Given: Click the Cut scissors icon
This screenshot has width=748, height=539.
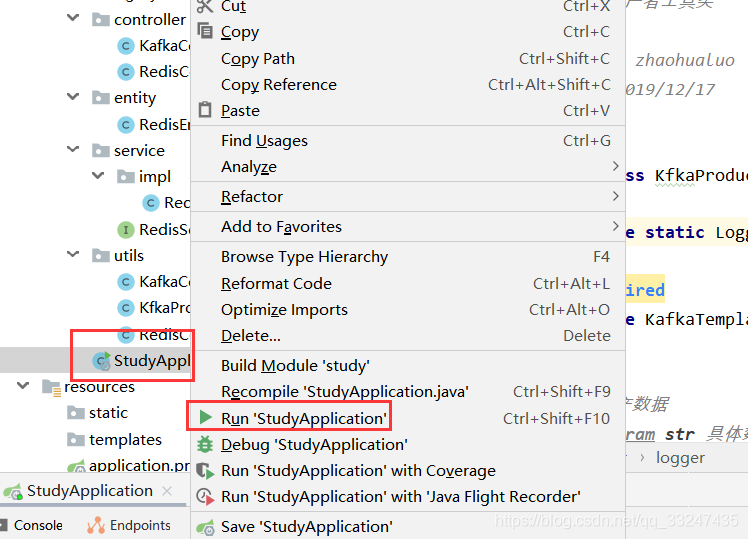Looking at the screenshot, I should coord(205,6).
